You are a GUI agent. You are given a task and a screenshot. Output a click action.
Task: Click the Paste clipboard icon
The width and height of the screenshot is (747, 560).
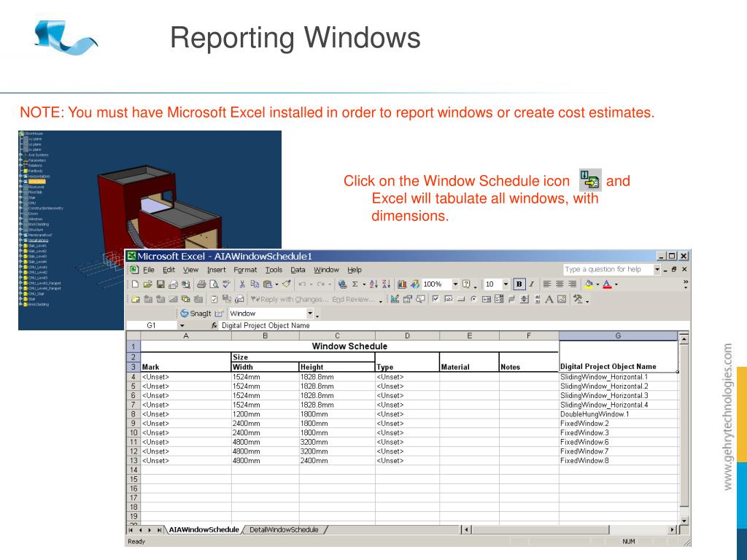[x=268, y=284]
